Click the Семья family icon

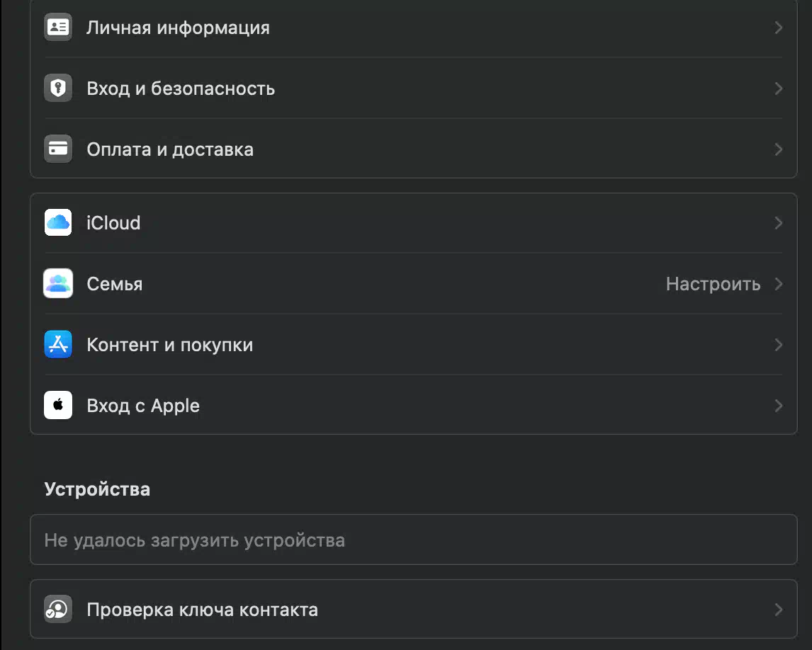tap(58, 284)
